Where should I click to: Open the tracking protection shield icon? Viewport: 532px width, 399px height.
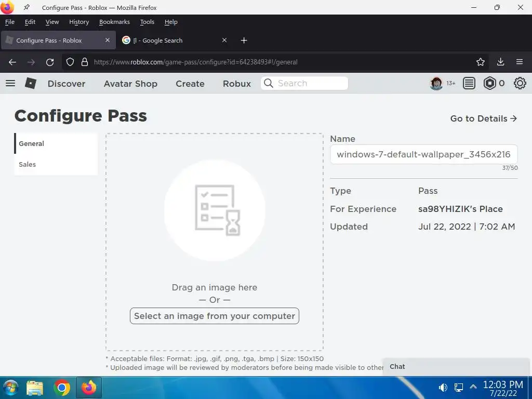click(70, 62)
